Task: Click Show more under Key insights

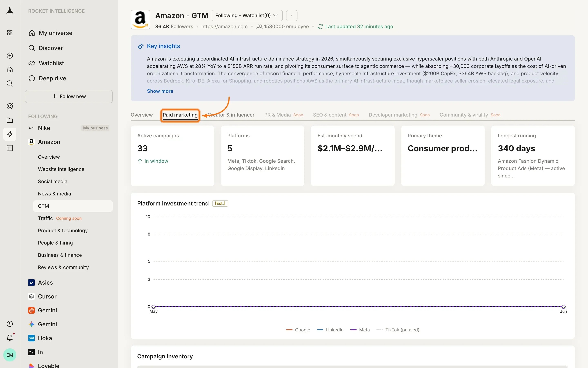Action: (160, 91)
